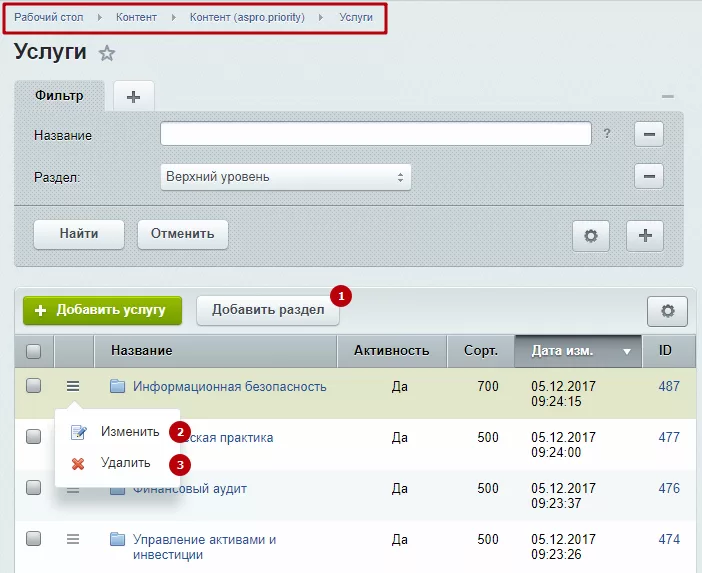The height and width of the screenshot is (573, 702).
Task: Go to Контент breadcrumb
Action: click(136, 17)
